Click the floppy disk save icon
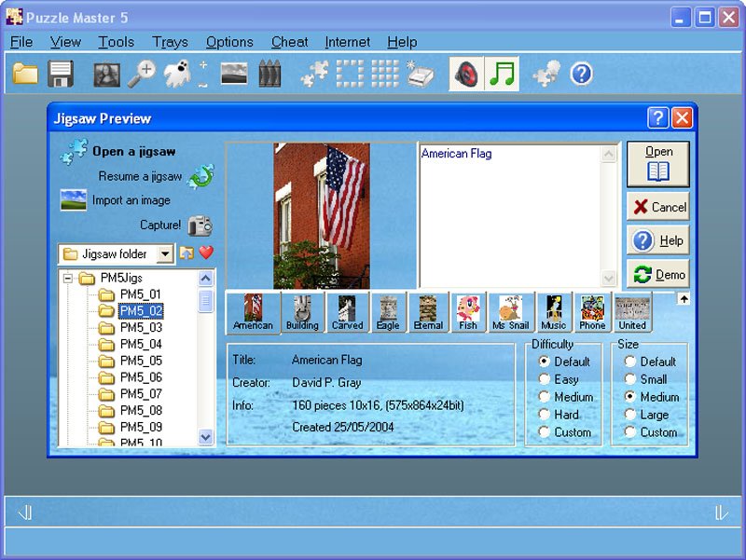The width and height of the screenshot is (746, 560). (61, 74)
